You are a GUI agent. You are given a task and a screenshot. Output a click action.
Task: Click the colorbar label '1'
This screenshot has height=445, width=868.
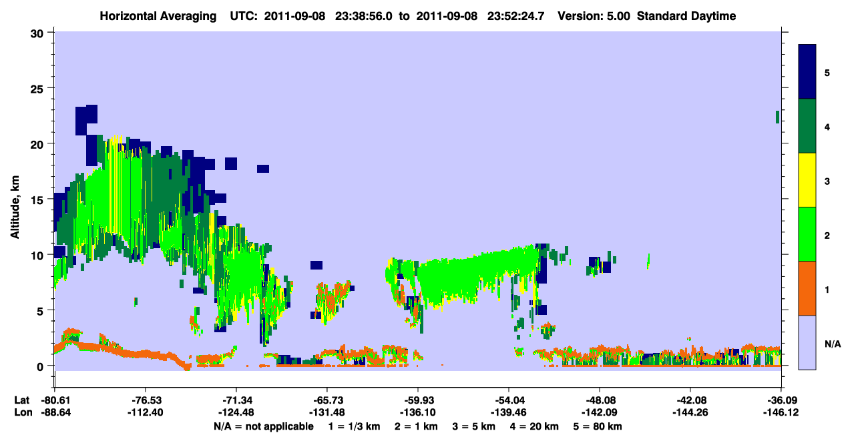pyautogui.click(x=827, y=290)
